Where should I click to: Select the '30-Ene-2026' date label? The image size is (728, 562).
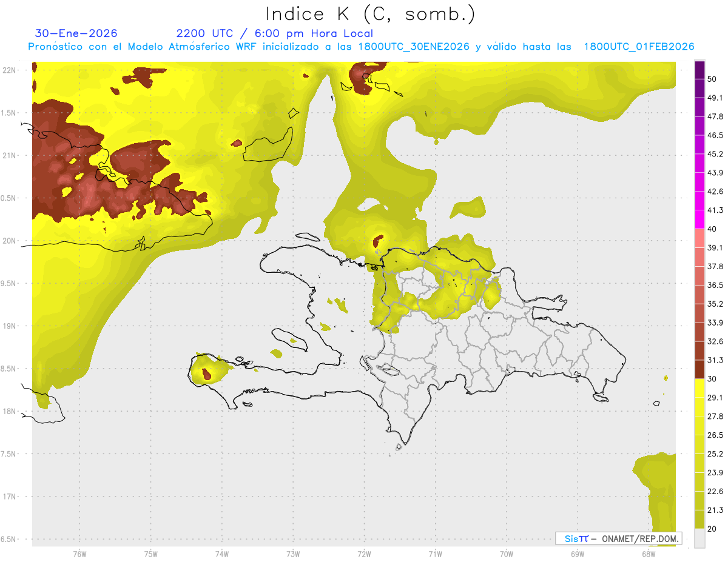pos(76,33)
